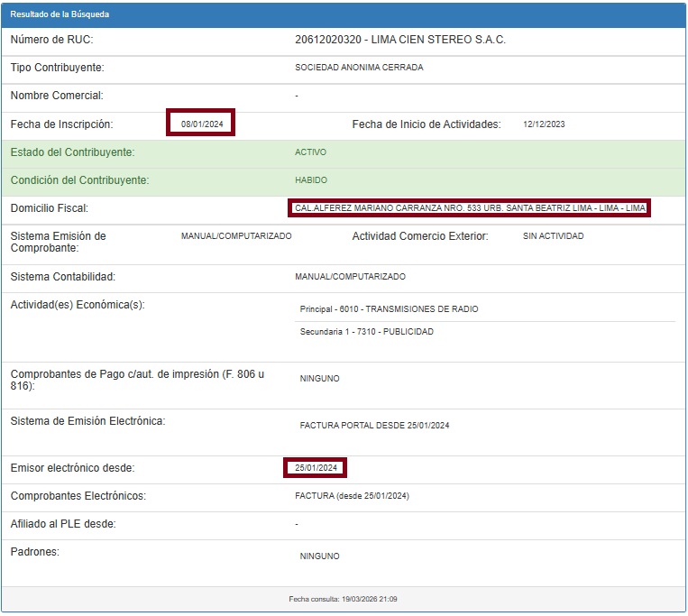Click the 'Padrones' NINGUNO value
688x616 pixels.
[x=319, y=556]
